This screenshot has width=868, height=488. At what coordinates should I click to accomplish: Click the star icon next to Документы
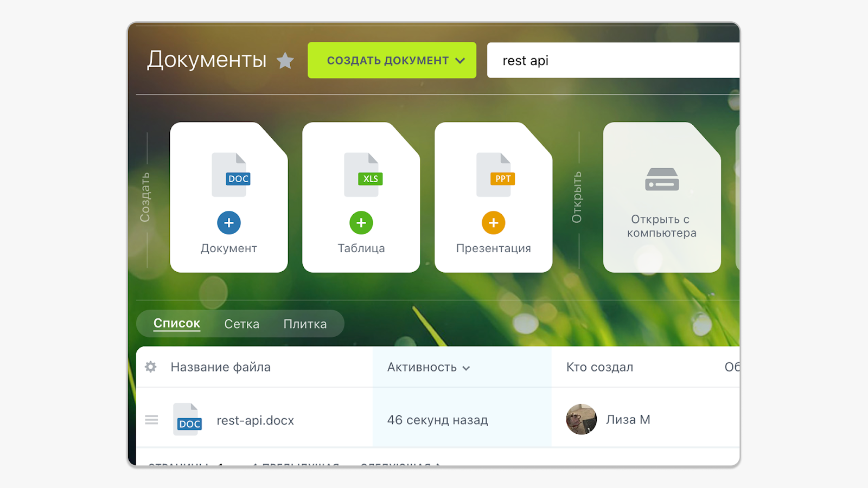tap(285, 61)
